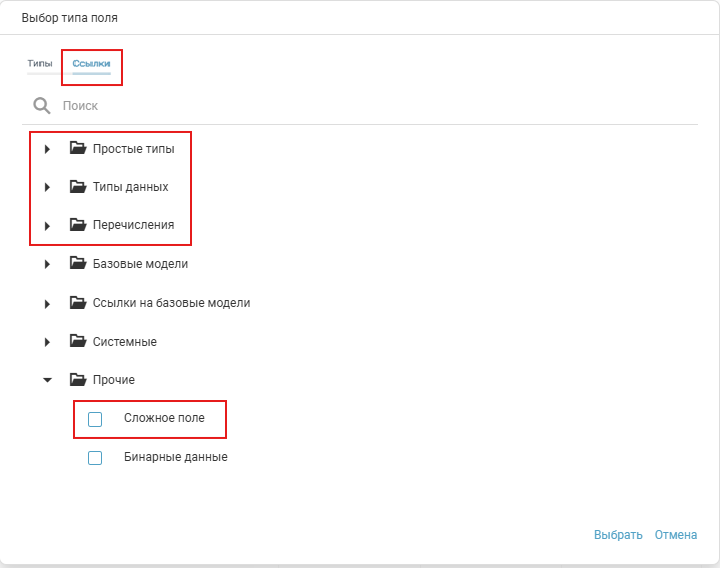Click the folder icon beside Перечисления
Image resolution: width=720 pixels, height=568 pixels.
click(78, 225)
